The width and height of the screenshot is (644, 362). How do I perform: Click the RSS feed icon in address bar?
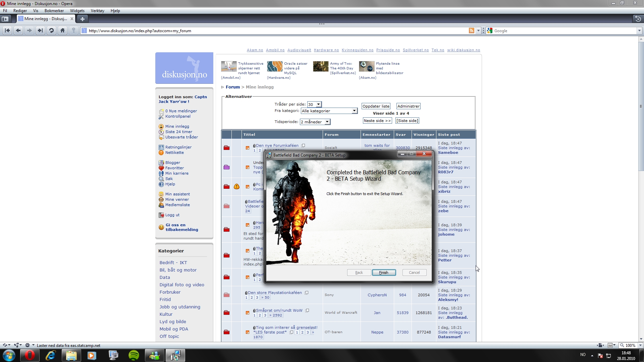[x=472, y=31]
